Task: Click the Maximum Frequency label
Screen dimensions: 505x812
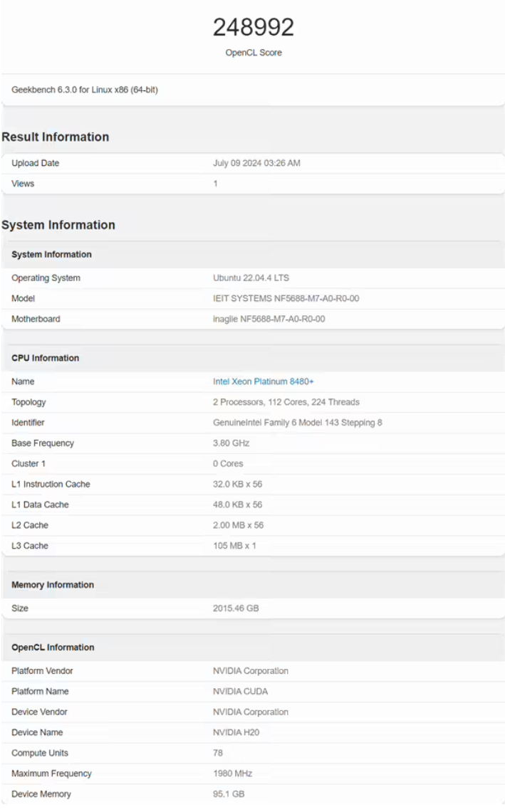Action: [x=51, y=773]
